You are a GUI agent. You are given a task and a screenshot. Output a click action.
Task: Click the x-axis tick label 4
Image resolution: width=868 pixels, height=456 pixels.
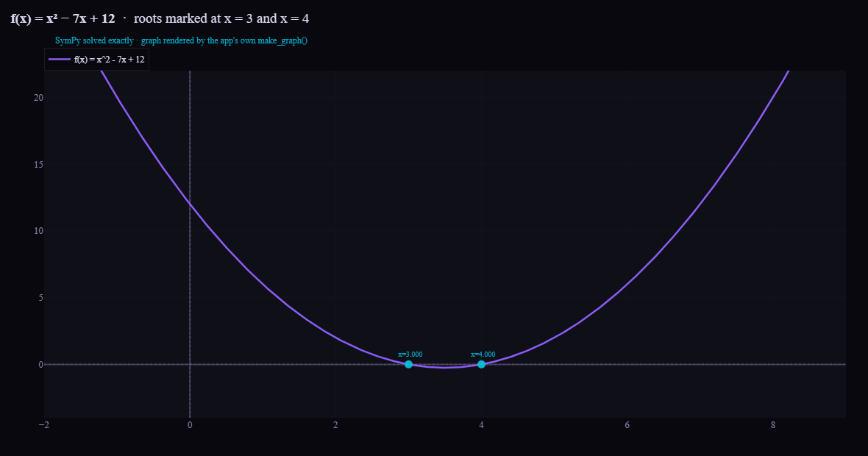[x=482, y=425]
